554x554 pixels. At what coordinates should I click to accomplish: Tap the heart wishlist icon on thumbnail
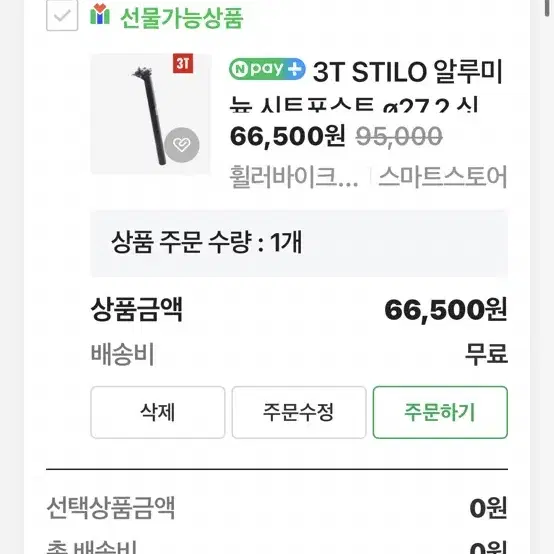[x=182, y=145]
